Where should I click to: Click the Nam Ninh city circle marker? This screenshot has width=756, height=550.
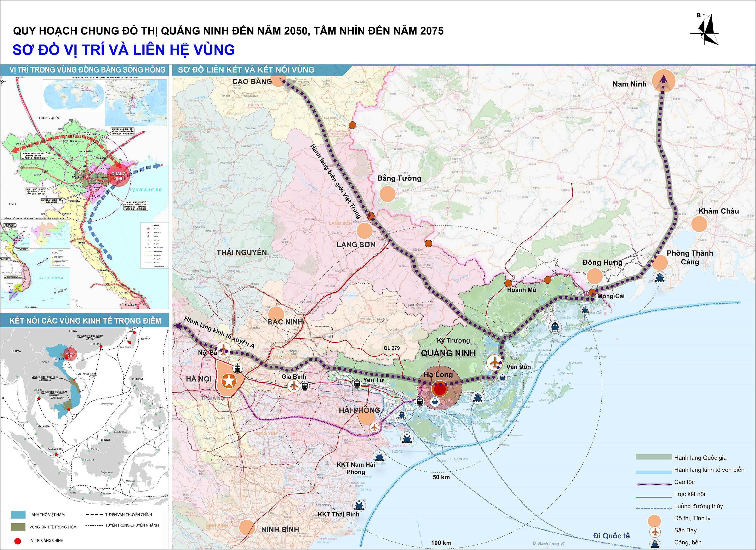coord(663,81)
